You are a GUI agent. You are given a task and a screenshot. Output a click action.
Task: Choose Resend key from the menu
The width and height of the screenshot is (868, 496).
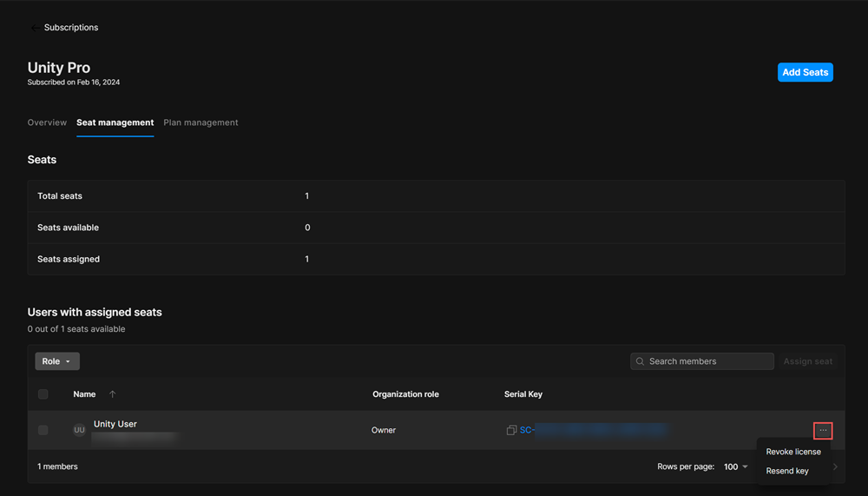coord(787,471)
